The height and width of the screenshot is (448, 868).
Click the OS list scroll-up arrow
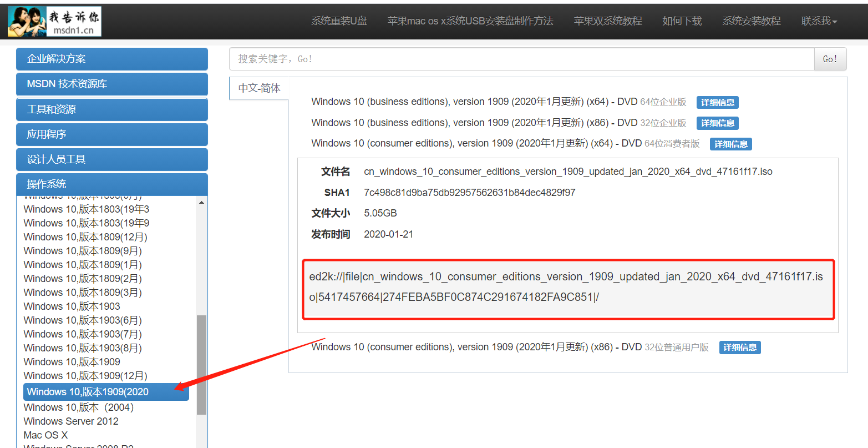tap(201, 202)
